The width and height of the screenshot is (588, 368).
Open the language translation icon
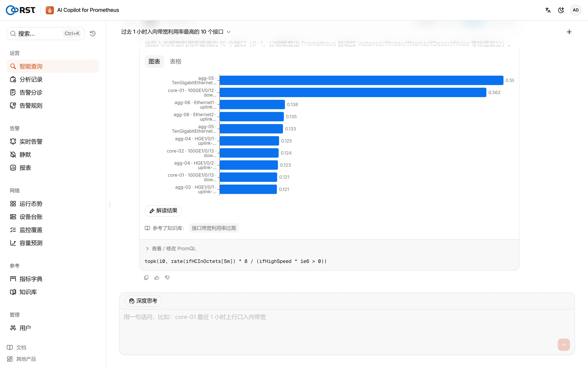[x=548, y=10]
